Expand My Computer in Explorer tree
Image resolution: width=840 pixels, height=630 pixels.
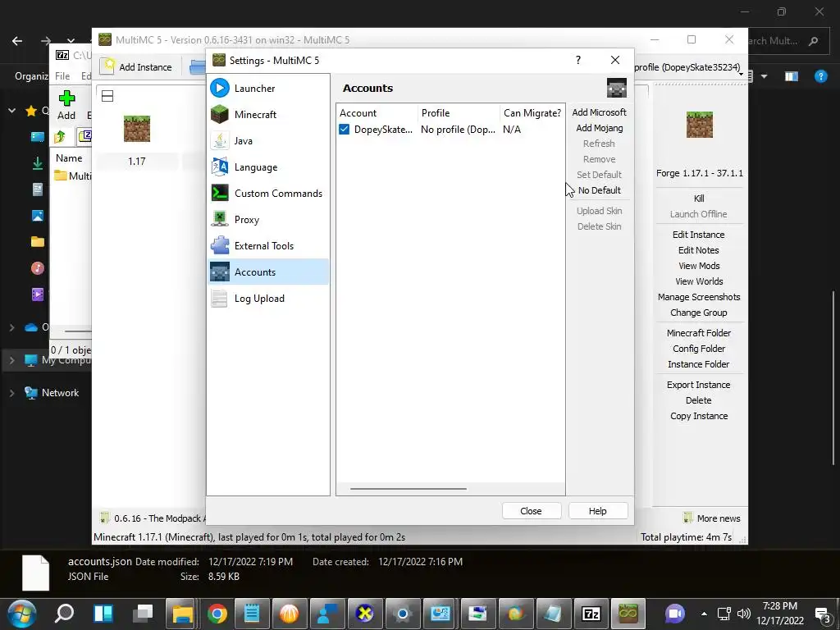click(11, 361)
